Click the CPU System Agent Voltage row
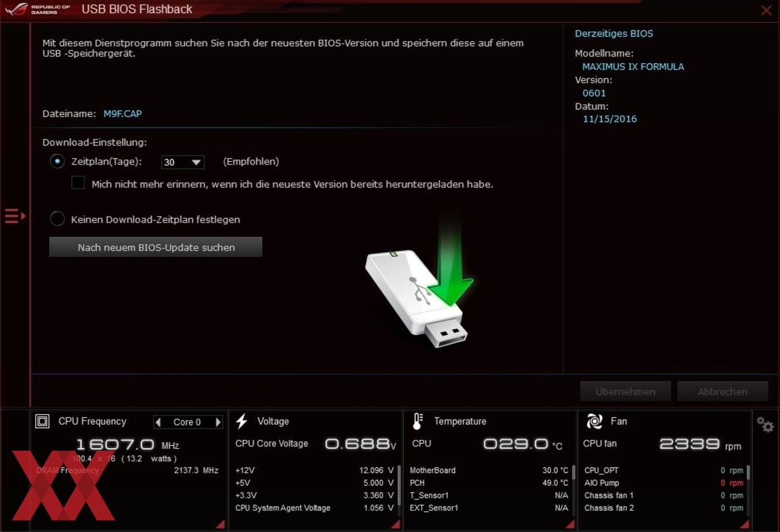The height and width of the screenshot is (532, 780). pos(314,508)
